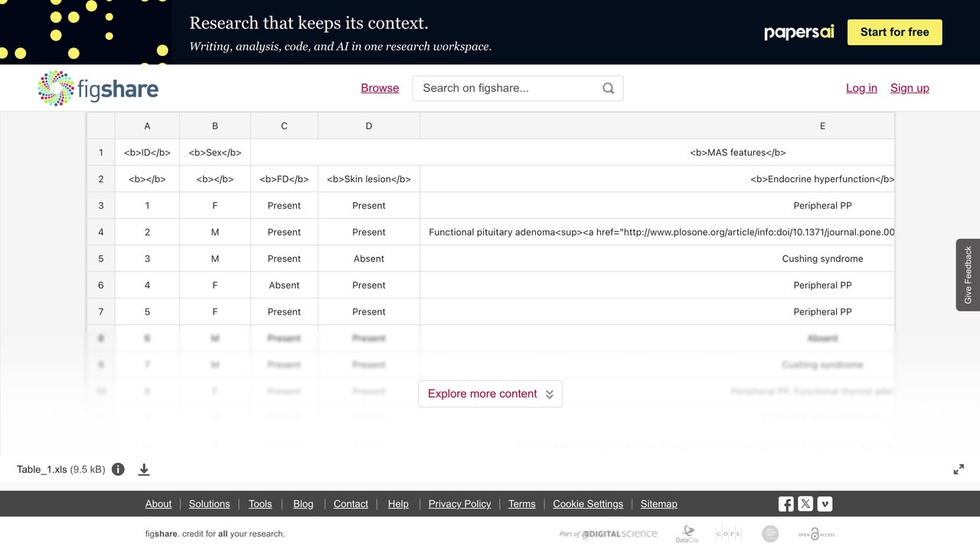Click the figshare logo
Viewport: 980px width, 551px height.
(x=98, y=88)
